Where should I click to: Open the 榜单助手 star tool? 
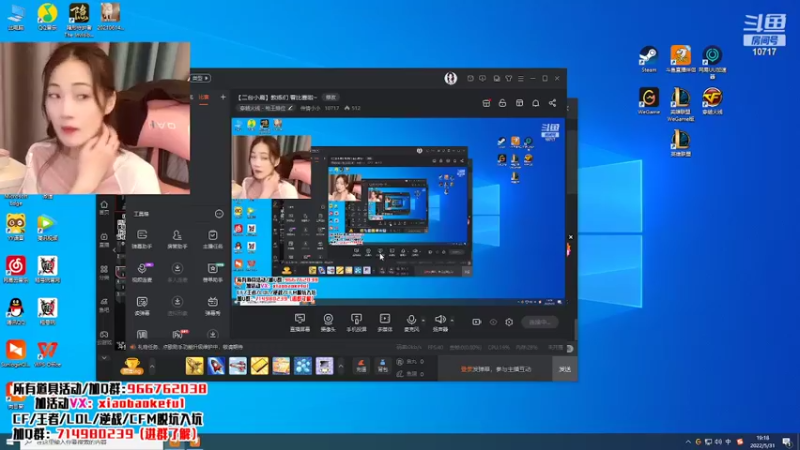(213, 272)
